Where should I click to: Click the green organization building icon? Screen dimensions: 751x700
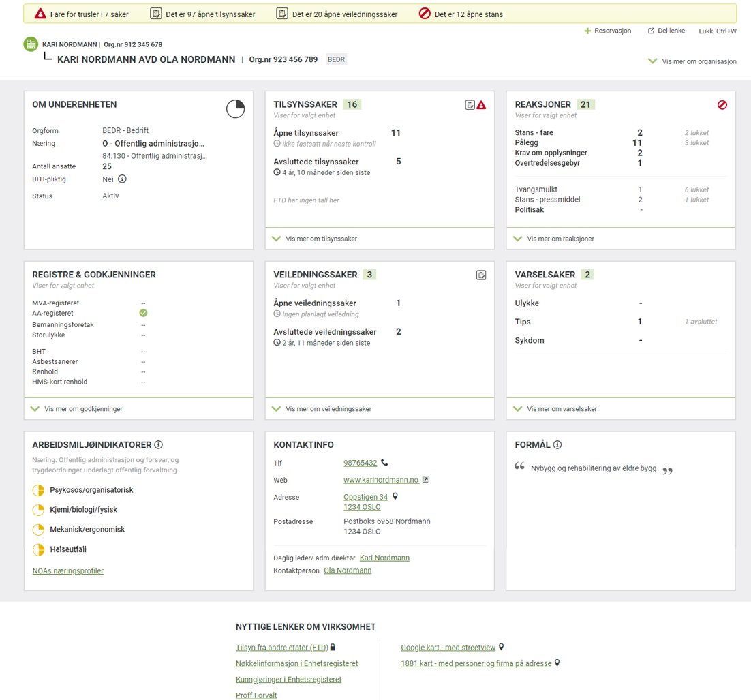[31, 44]
